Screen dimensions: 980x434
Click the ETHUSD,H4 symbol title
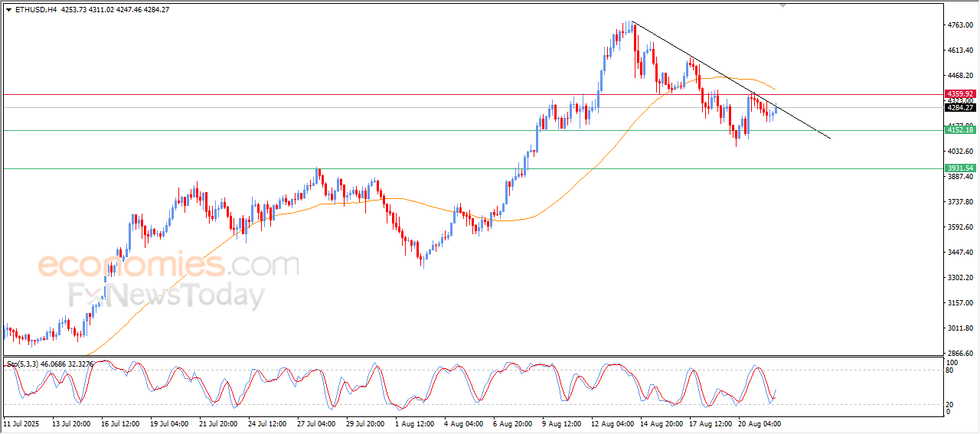35,10
